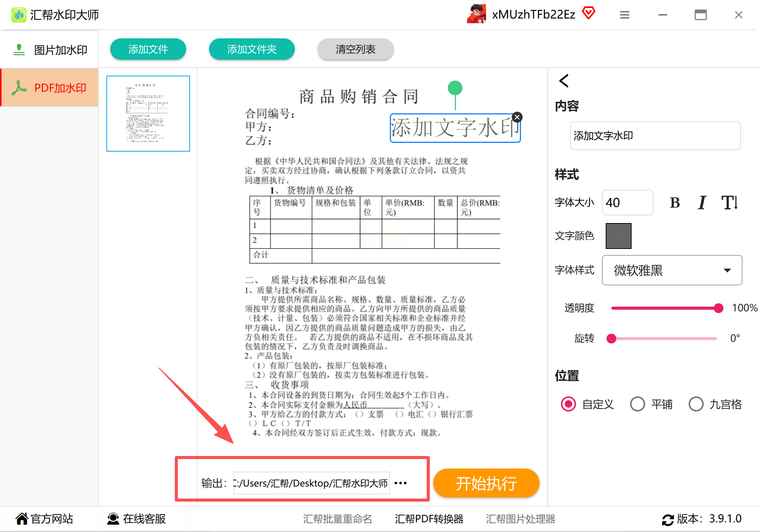Click the green rotation handle above the watermark

(x=455, y=88)
